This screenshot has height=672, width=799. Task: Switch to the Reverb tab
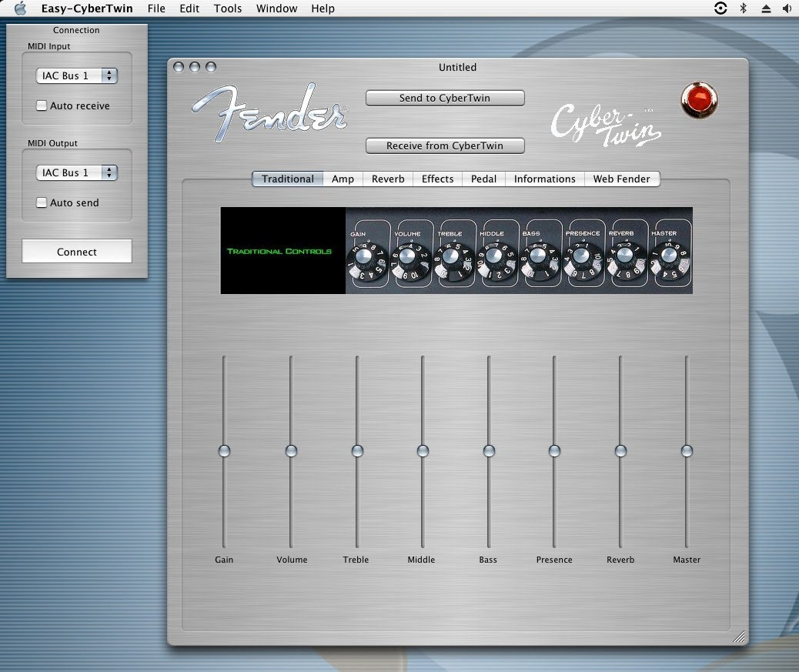click(x=388, y=179)
